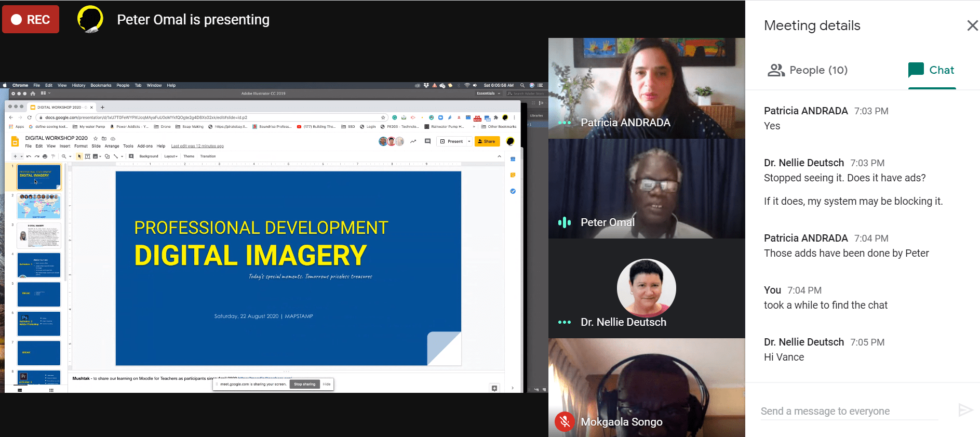The height and width of the screenshot is (437, 980).
Task: Click the Present button
Action: click(x=452, y=141)
